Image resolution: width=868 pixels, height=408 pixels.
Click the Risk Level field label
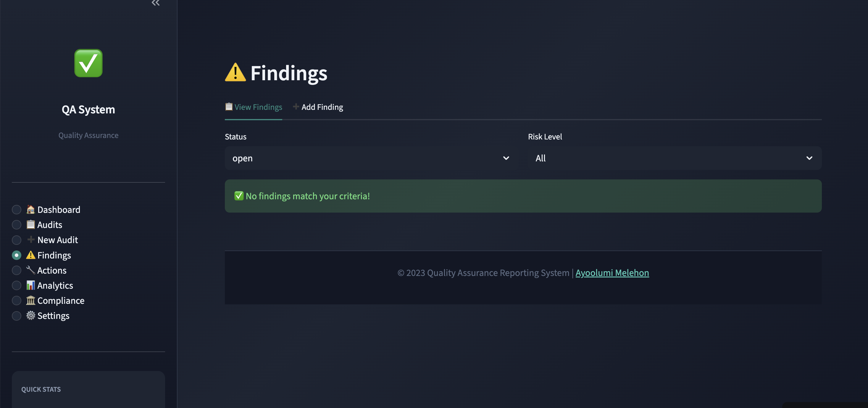(x=545, y=136)
